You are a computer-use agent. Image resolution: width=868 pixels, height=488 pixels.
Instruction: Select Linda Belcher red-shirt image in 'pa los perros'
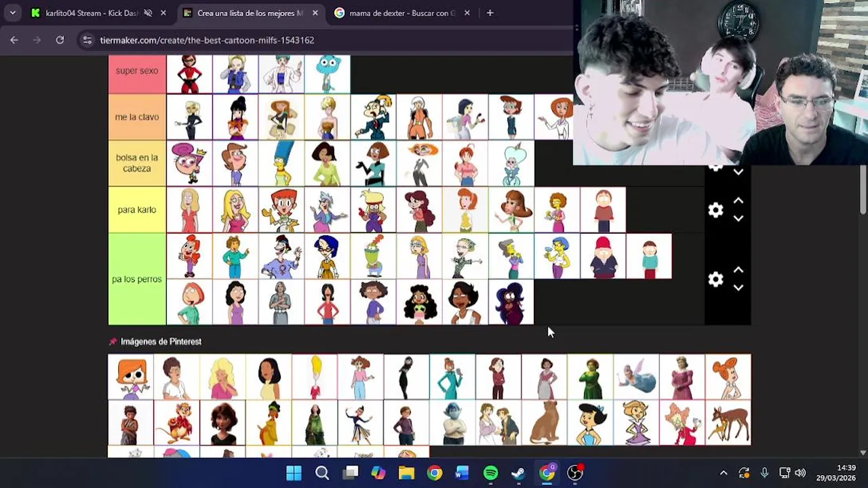coord(328,302)
